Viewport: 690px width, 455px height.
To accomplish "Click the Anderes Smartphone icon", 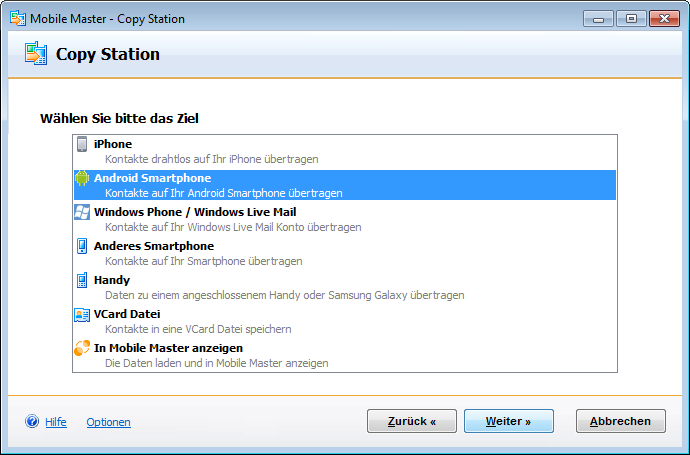I will click(x=82, y=246).
